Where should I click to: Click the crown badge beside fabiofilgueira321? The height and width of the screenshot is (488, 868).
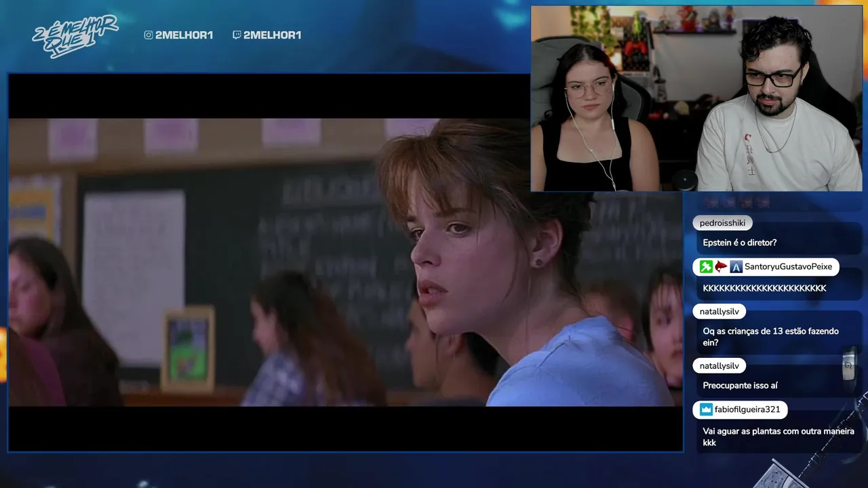(706, 409)
